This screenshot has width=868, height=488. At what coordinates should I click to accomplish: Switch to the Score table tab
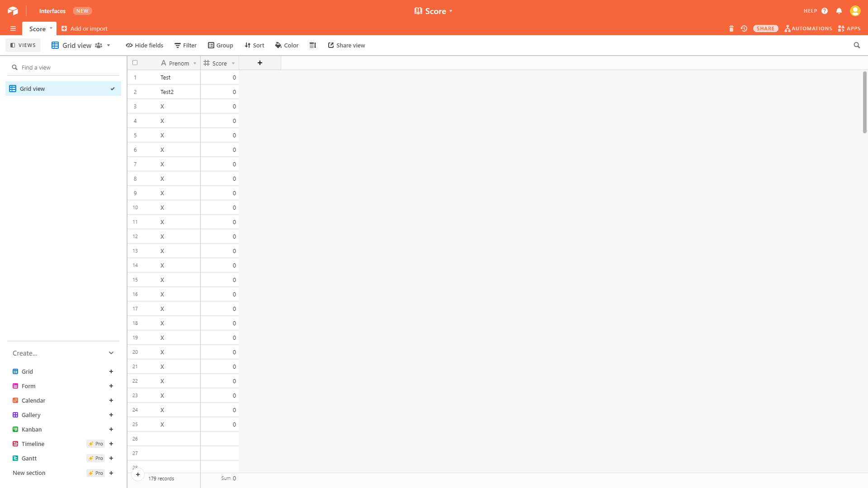pos(36,28)
